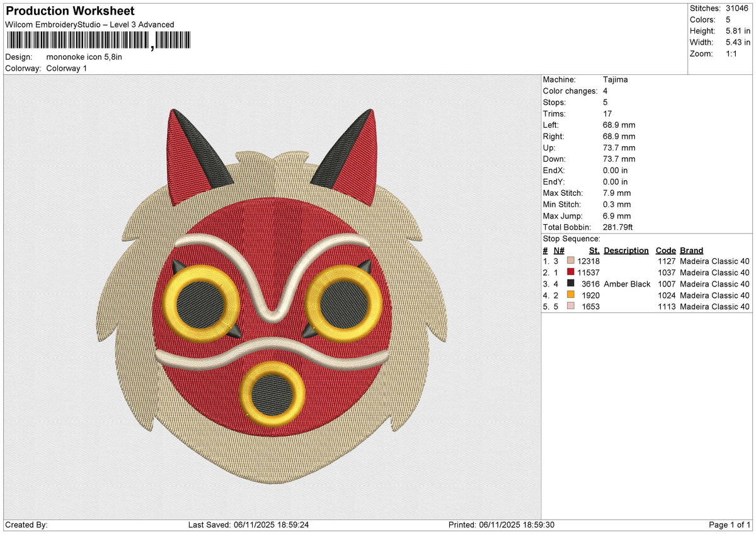Click thread code 1113
The width and height of the screenshot is (756, 534).
click(x=667, y=307)
